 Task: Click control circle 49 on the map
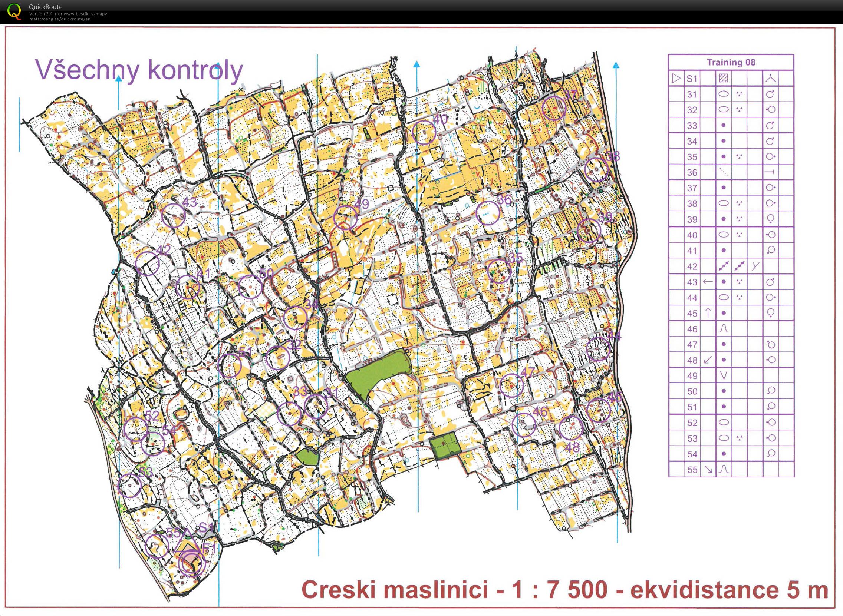pyautogui.click(x=345, y=217)
